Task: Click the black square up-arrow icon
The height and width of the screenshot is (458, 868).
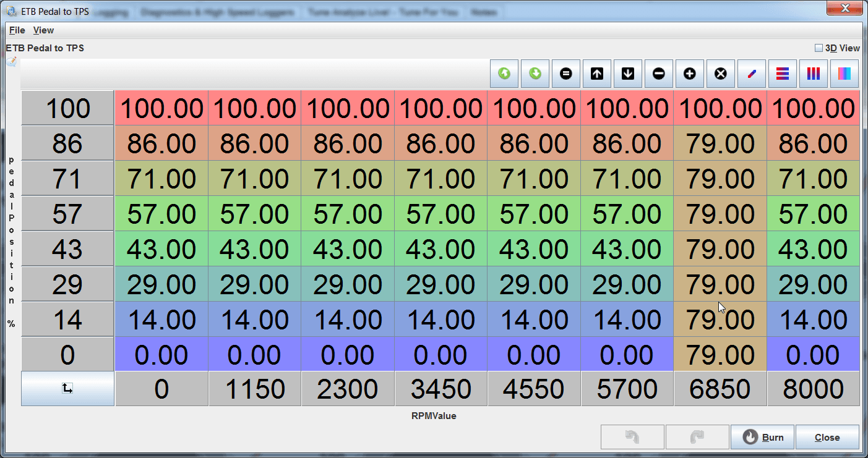Action: pyautogui.click(x=597, y=74)
